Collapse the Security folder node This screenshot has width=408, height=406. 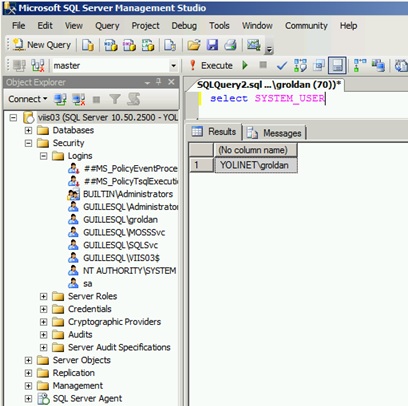point(29,143)
